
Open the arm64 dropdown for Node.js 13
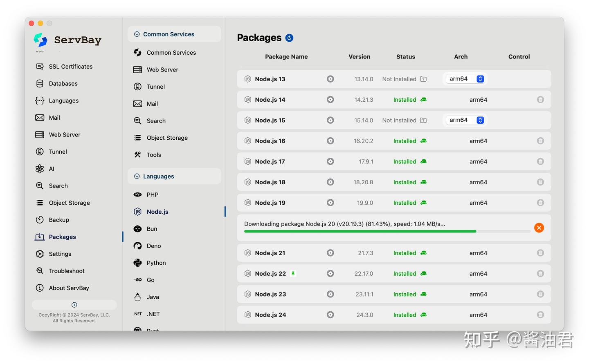[465, 79]
